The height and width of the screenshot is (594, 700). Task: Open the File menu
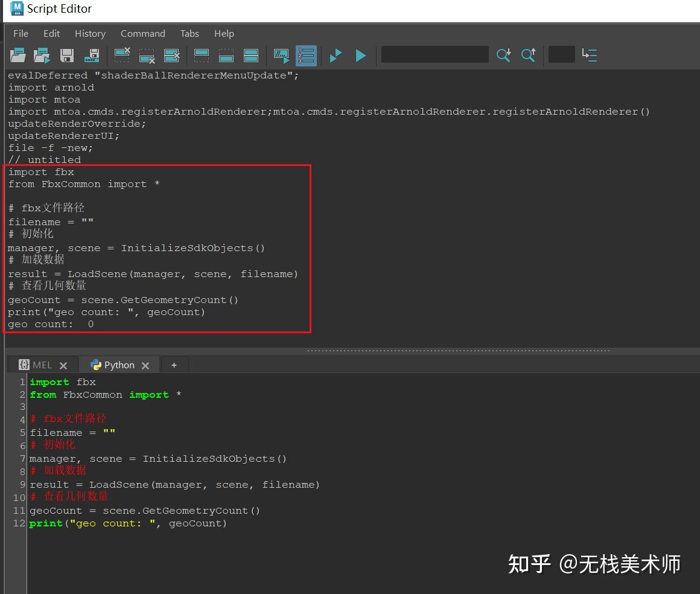point(21,34)
